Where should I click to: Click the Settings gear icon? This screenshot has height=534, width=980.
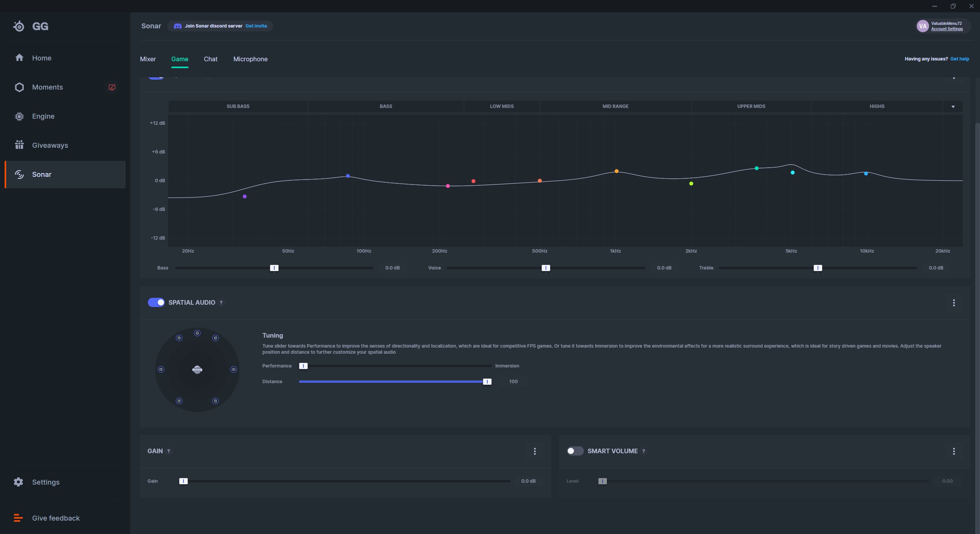coord(18,482)
